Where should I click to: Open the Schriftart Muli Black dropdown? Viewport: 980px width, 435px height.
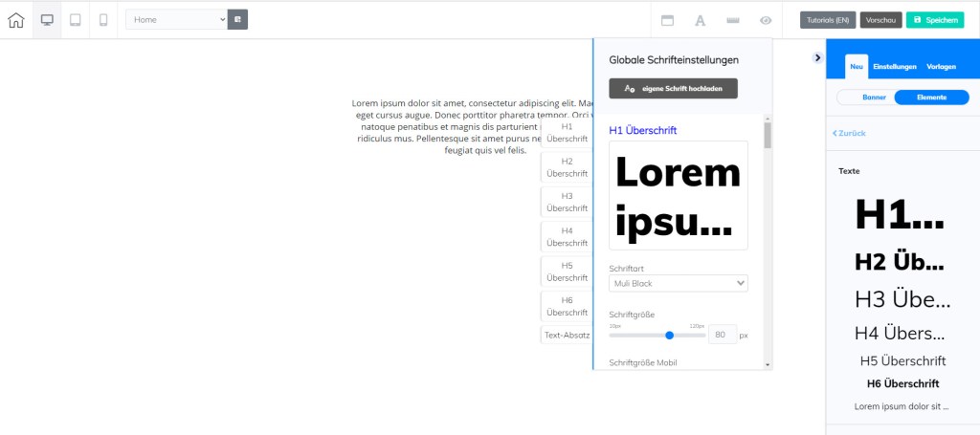[678, 283]
